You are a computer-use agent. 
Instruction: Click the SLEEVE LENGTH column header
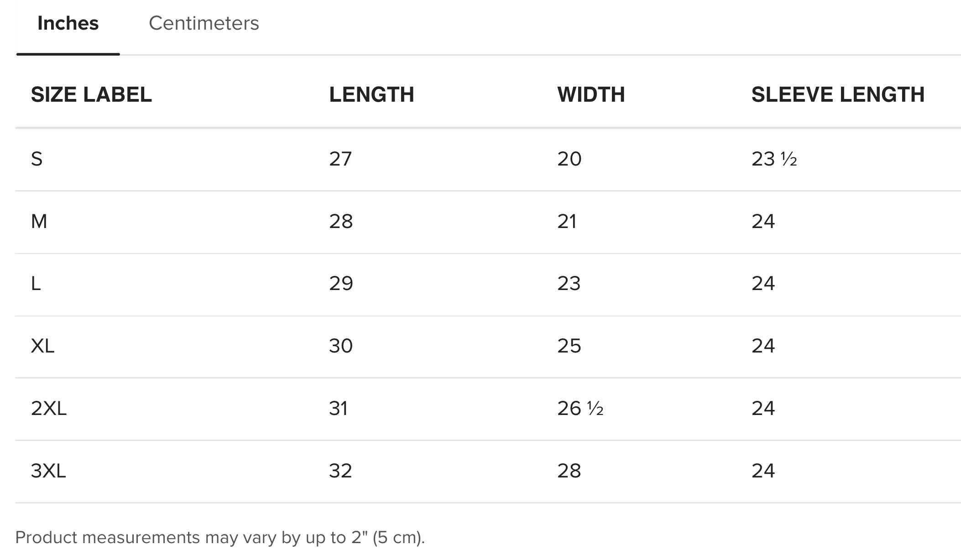(838, 95)
